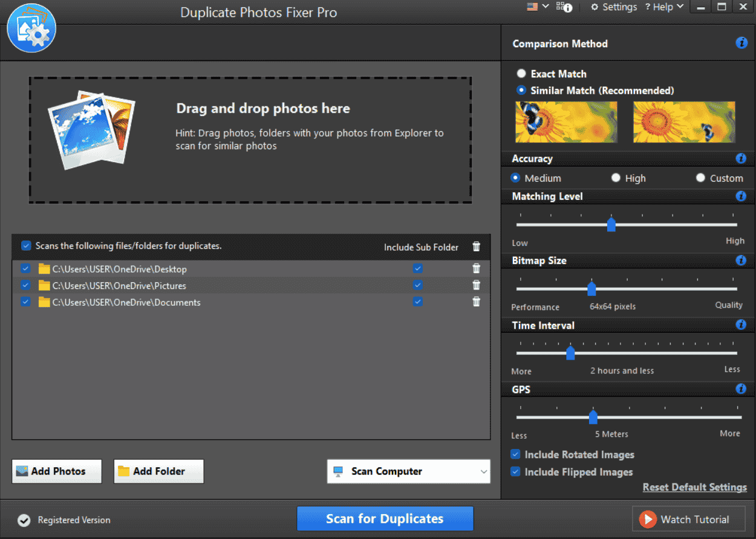Click the Matching Level slider handle

pos(611,225)
